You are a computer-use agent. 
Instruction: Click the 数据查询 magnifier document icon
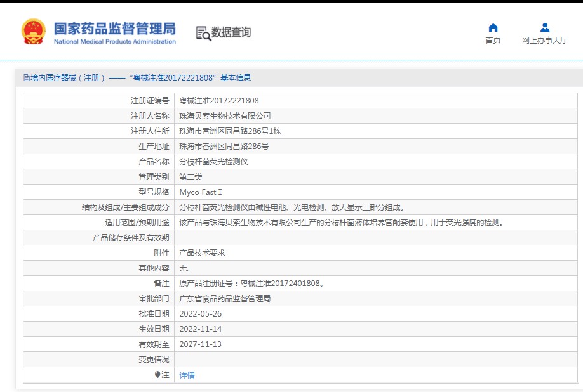tap(203, 33)
